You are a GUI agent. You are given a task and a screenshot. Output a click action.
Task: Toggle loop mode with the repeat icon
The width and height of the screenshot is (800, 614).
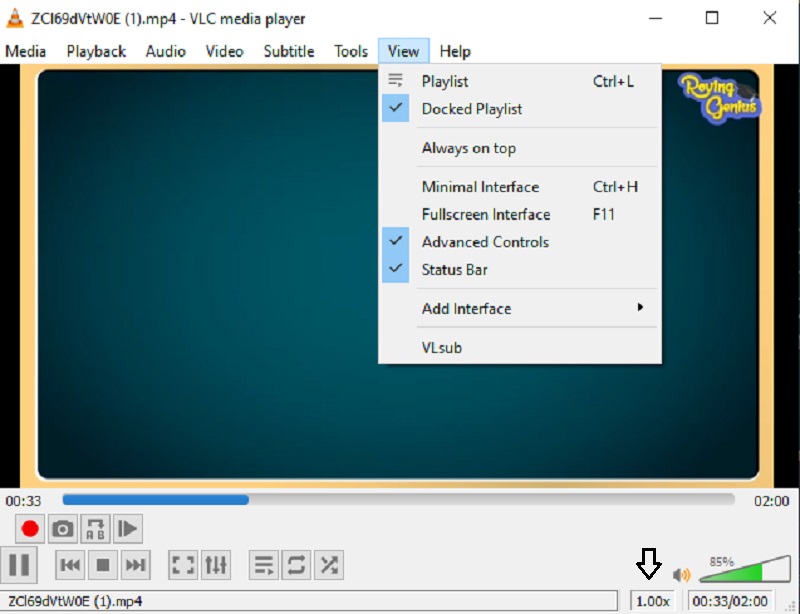[x=295, y=564]
